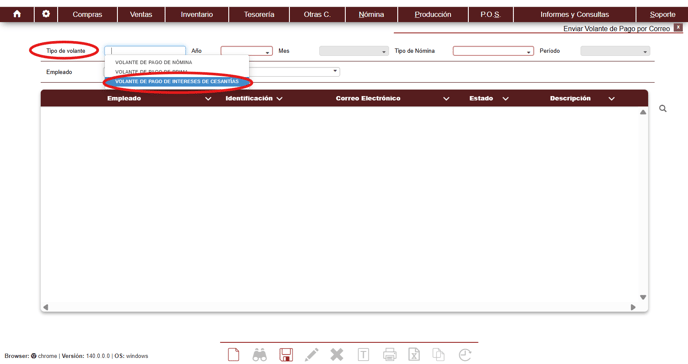This screenshot has height=364, width=688.
Task: Click the delete X icon in the bottom toolbar
Action: 337,354
